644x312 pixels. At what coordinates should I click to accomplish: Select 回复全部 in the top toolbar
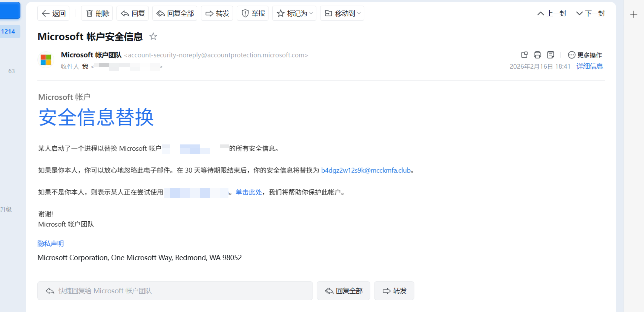(x=174, y=13)
